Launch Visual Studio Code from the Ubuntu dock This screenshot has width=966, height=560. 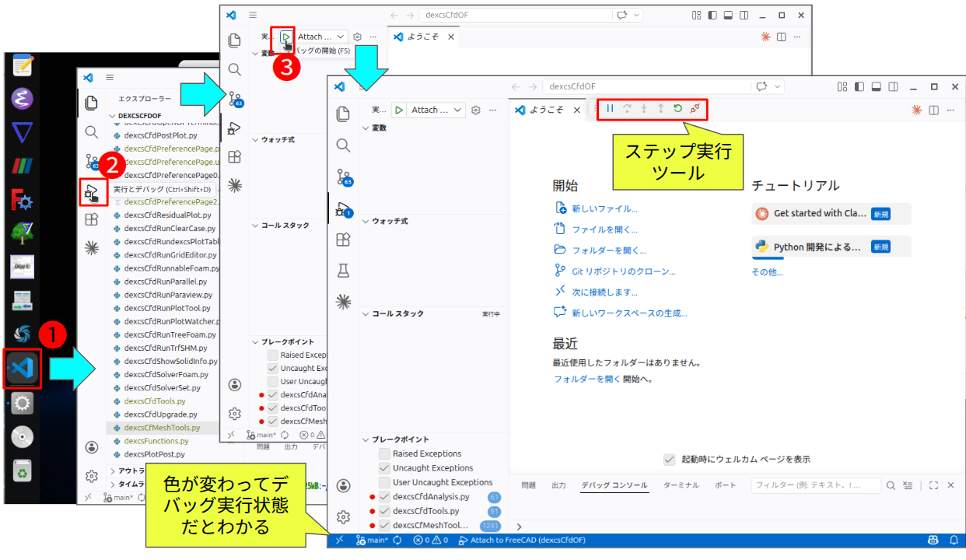(23, 368)
